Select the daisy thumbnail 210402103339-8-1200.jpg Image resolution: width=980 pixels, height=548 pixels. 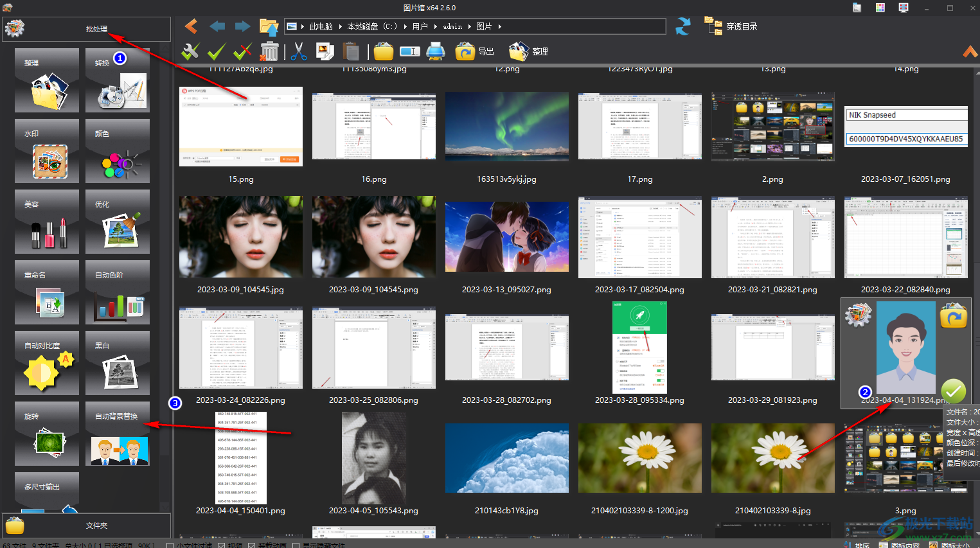640,458
